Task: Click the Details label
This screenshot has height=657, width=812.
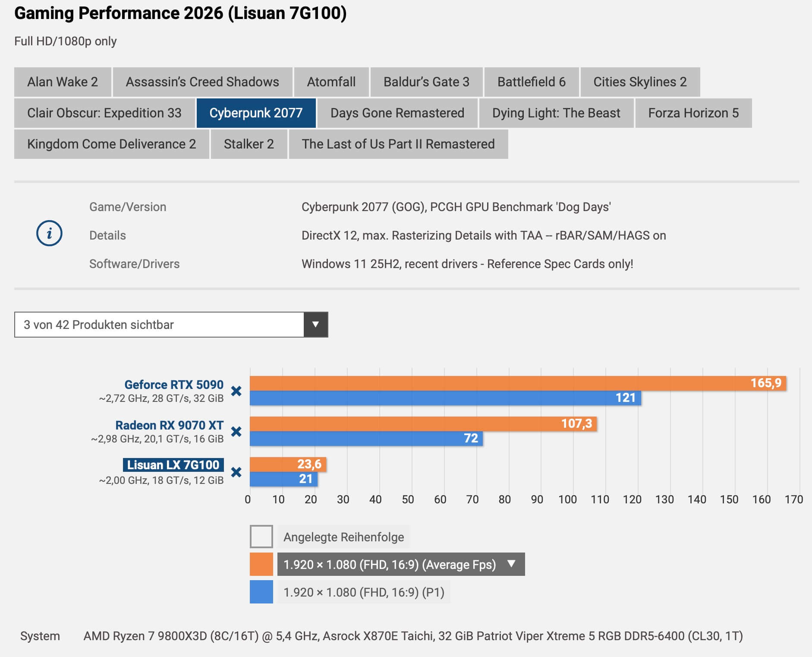Action: pyautogui.click(x=107, y=236)
